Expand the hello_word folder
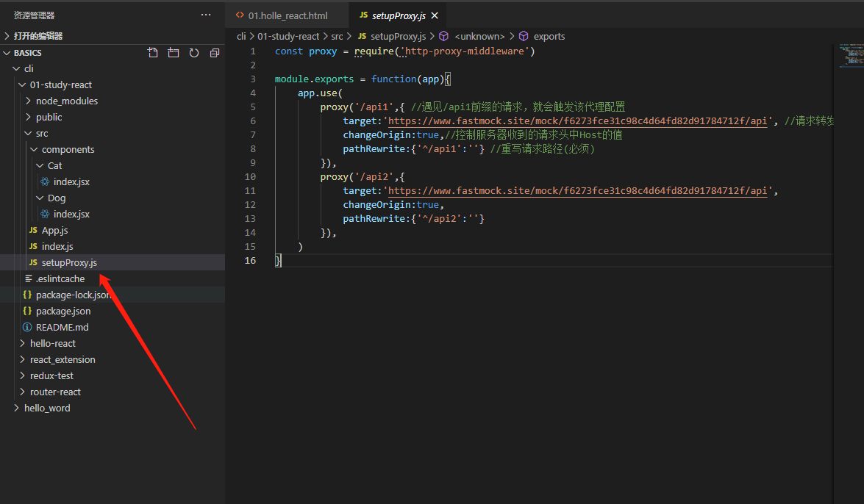The width and height of the screenshot is (864, 504). tap(16, 408)
